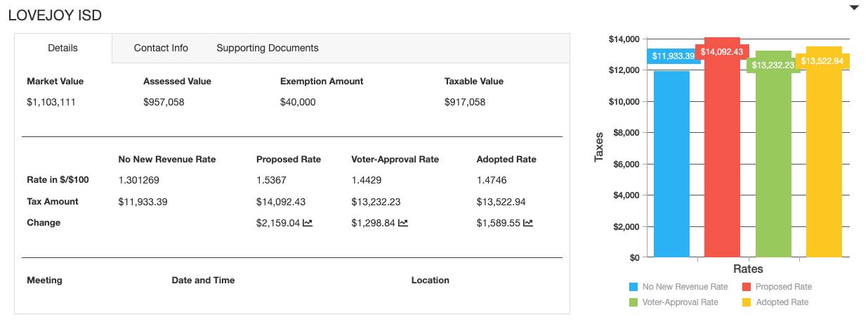Collapse the Lovejoy ISD section arrow
868x322 pixels.
(854, 8)
